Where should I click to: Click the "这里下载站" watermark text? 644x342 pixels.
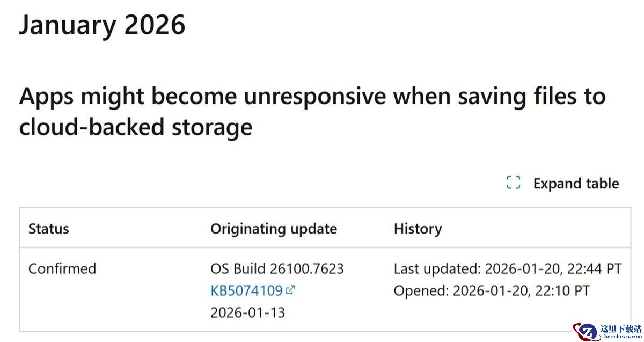[x=620, y=329]
